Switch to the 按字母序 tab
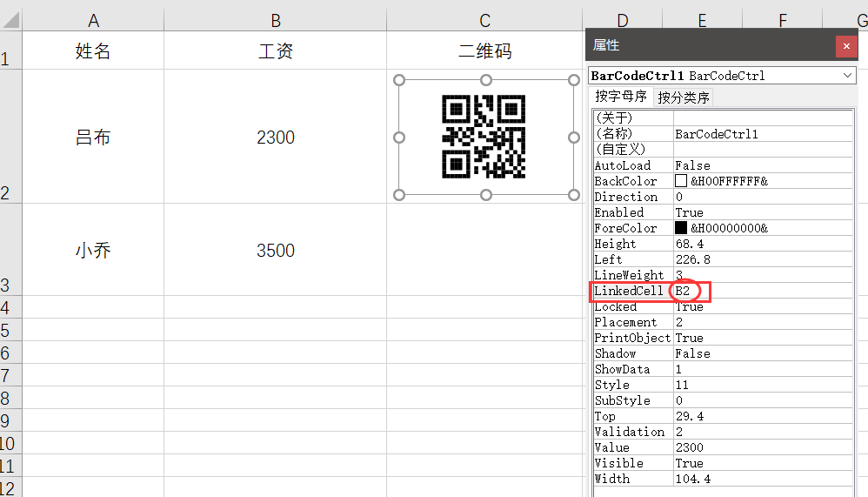The width and height of the screenshot is (868, 497). point(620,97)
